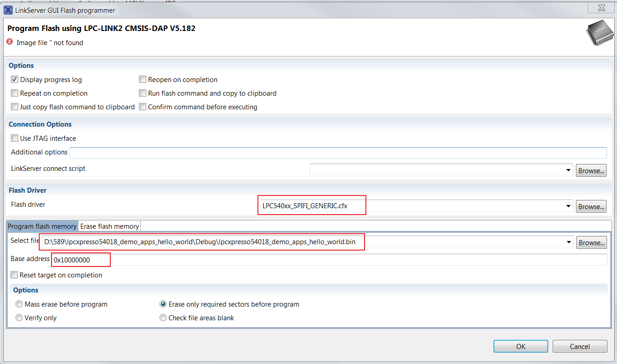Click the Additional options text field
Viewport: 617px width, 364px height.
point(338,153)
